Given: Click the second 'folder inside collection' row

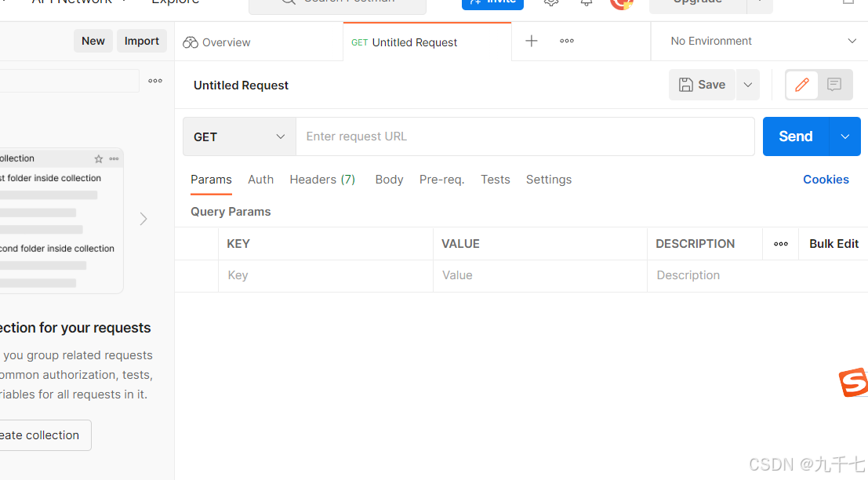Looking at the screenshot, I should 57,249.
